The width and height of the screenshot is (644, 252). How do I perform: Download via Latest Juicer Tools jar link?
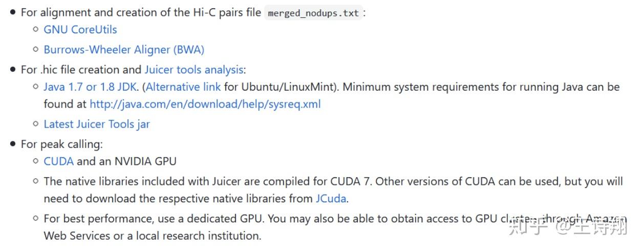tap(96, 124)
